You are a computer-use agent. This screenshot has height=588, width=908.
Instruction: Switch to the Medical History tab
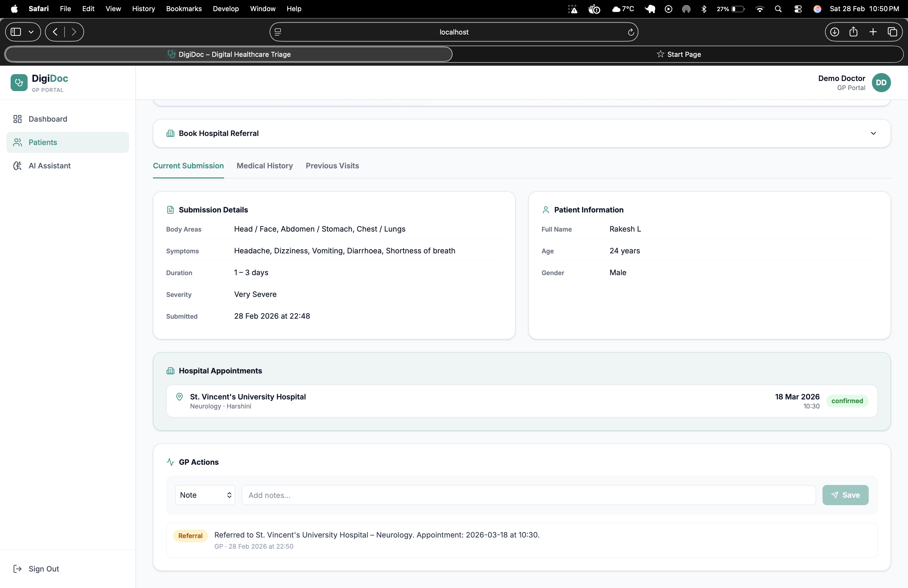click(x=264, y=166)
